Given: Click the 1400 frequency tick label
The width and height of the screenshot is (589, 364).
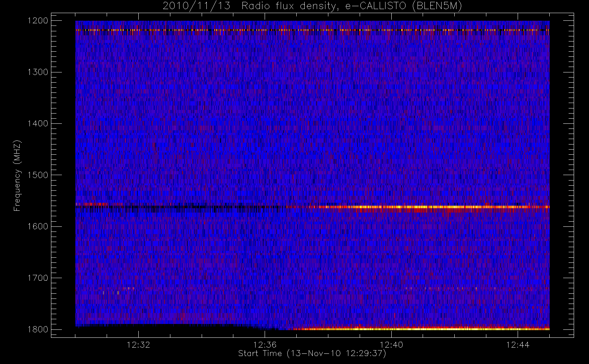Looking at the screenshot, I should (x=38, y=123).
